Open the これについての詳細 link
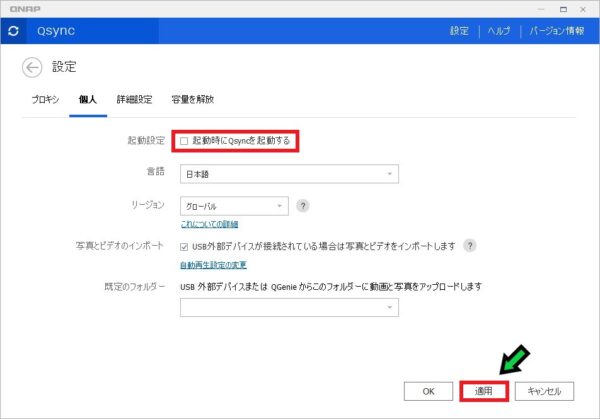 tap(209, 224)
